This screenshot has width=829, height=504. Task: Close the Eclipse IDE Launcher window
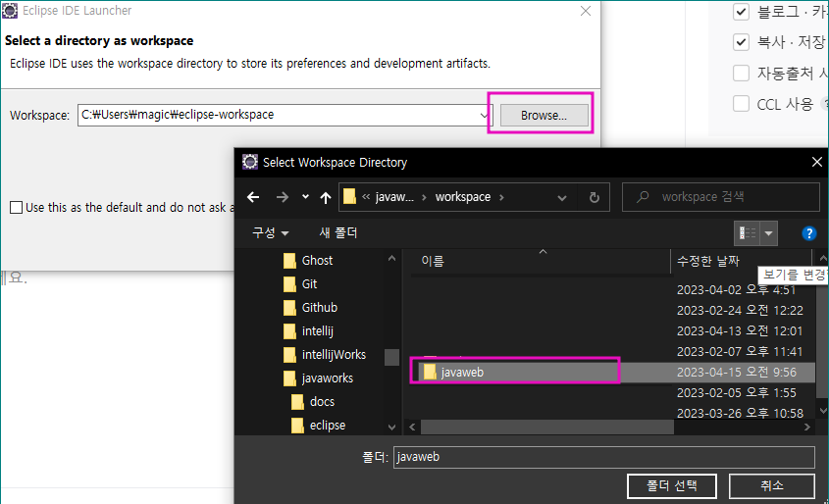[586, 11]
